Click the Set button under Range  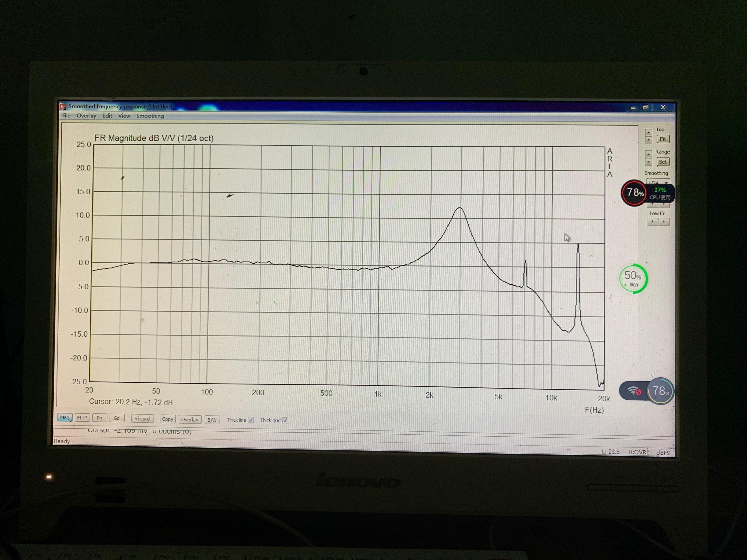coord(663,162)
